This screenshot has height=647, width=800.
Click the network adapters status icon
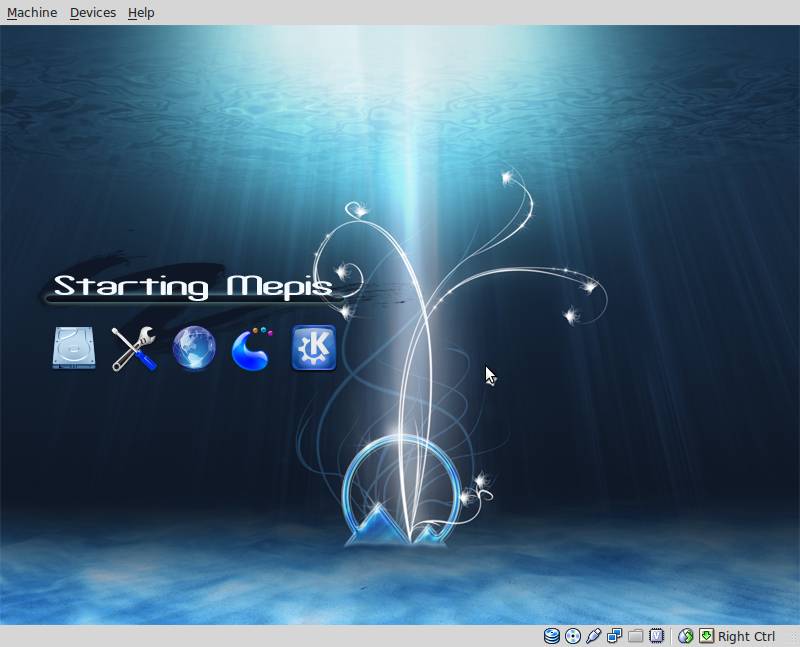click(x=614, y=636)
